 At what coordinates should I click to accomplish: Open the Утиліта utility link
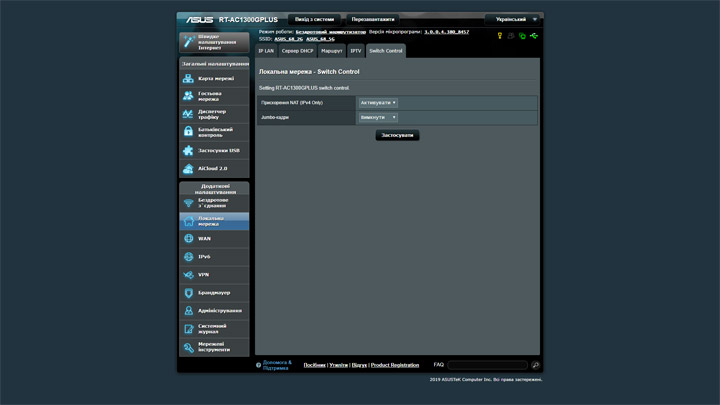(x=338, y=365)
